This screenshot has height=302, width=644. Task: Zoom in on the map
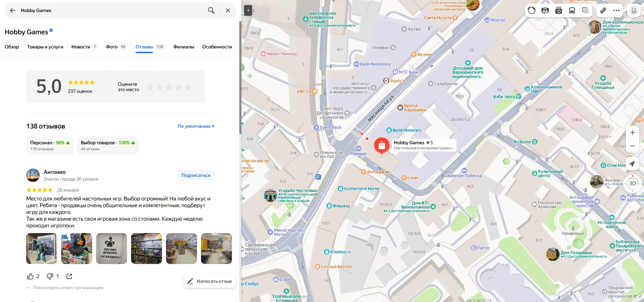tap(633, 133)
